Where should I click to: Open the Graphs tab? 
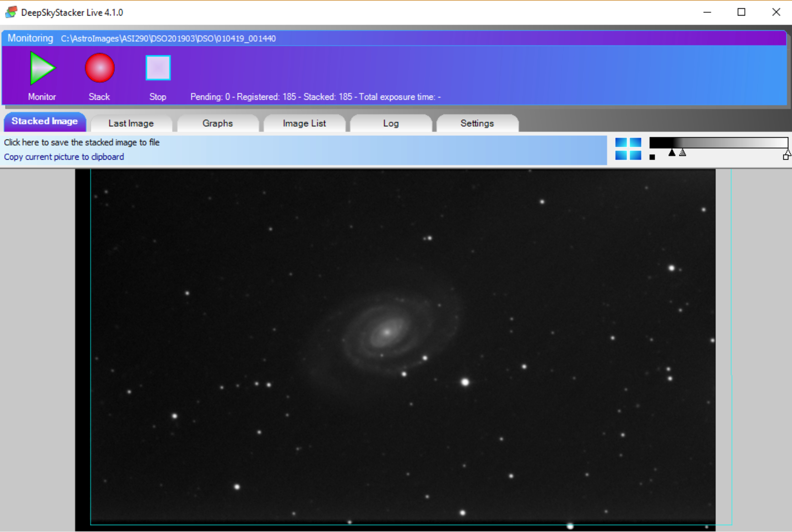click(217, 124)
